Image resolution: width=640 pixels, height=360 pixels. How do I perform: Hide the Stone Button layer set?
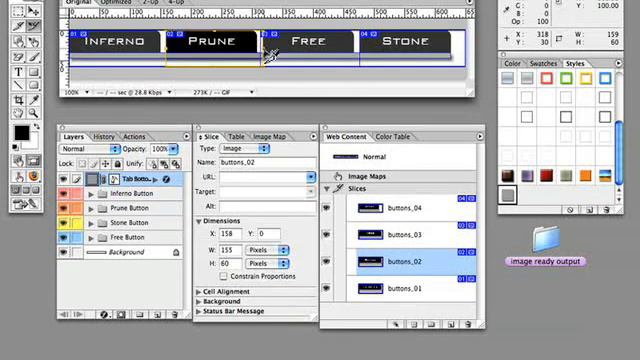[64, 223]
